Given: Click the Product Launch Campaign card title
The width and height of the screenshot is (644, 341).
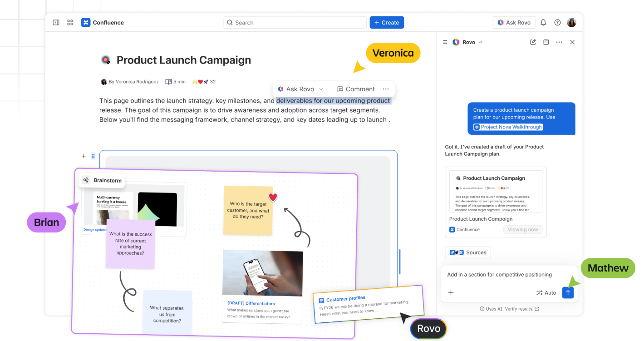Looking at the screenshot, I should click(481, 219).
